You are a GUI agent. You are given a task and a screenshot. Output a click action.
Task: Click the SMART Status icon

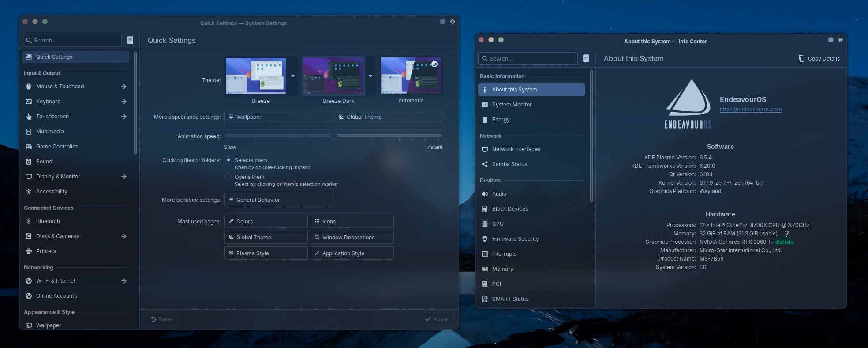pos(485,299)
